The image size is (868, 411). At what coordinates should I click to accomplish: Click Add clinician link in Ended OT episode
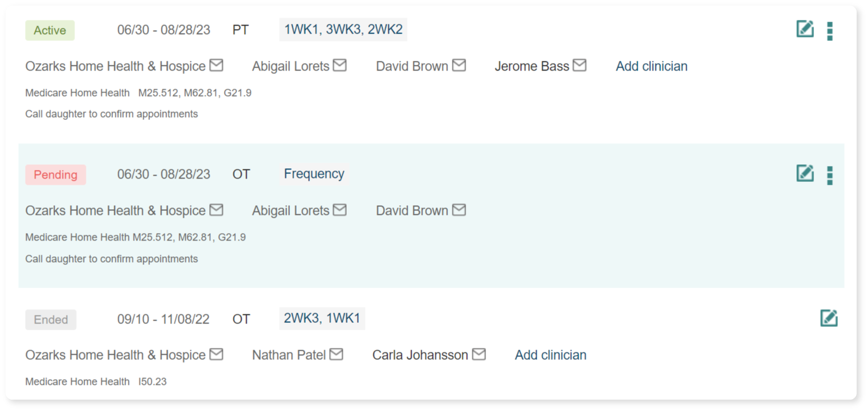point(550,355)
